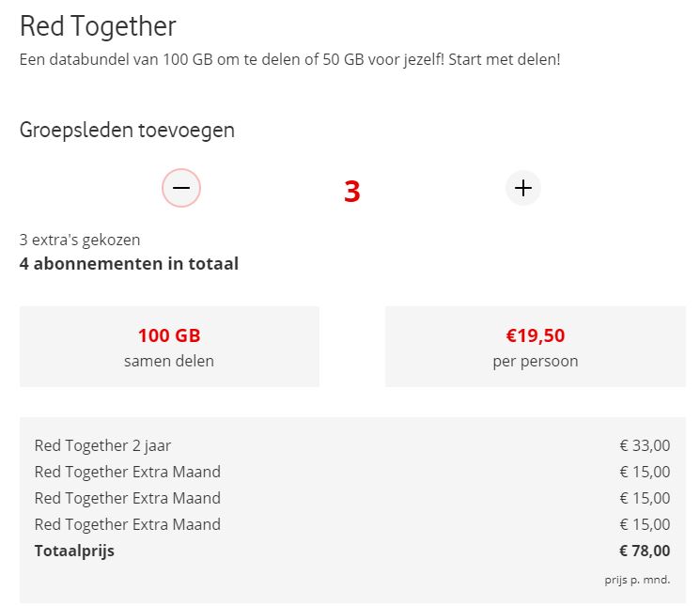700x606 pixels.
Task: Click the bold Totaalprijs label
Action: (x=74, y=551)
